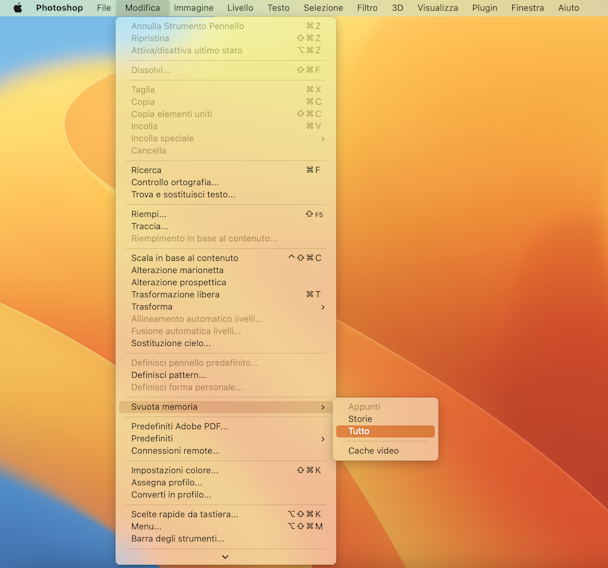Select Trova e sostituisci testo...
The image size is (608, 568).
pyautogui.click(x=226, y=195)
